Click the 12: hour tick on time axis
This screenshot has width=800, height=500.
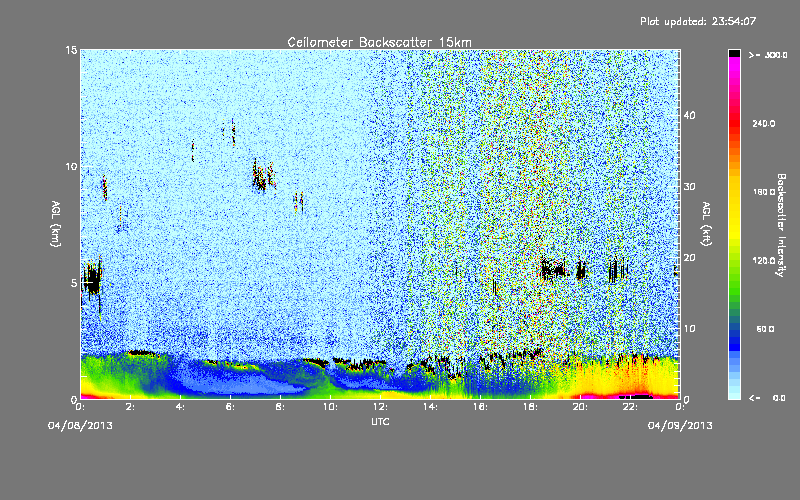(x=380, y=407)
